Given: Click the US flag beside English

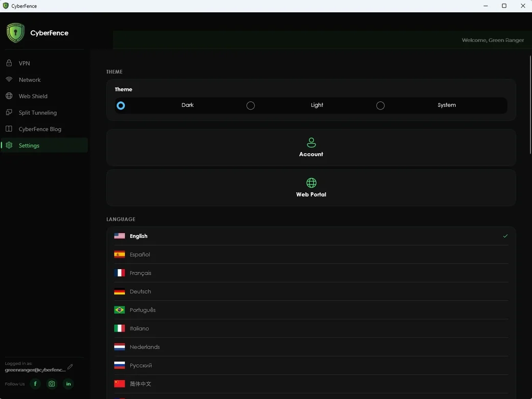Looking at the screenshot, I should point(119,236).
